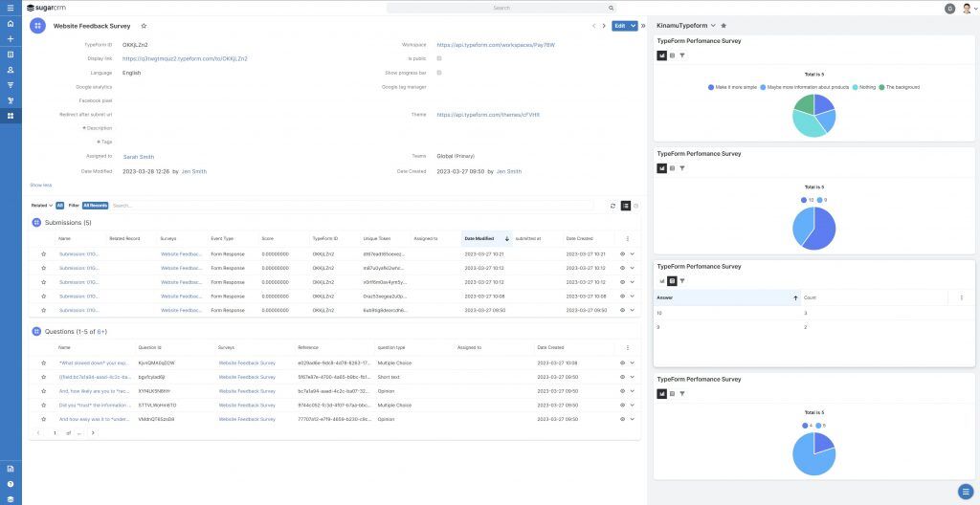Open row actions for Short text question

pos(632,377)
